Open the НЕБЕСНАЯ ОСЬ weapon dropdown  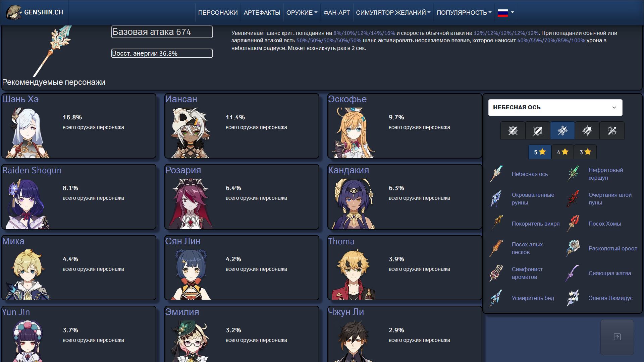(555, 108)
